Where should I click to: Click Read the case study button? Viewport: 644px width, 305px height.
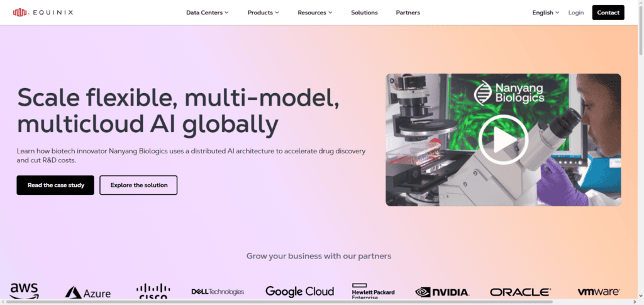click(x=55, y=185)
